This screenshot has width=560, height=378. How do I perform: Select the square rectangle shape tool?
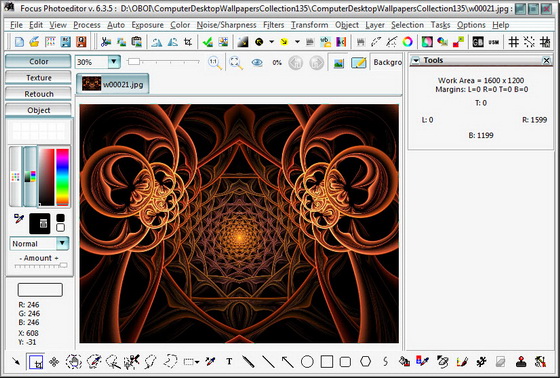point(326,362)
